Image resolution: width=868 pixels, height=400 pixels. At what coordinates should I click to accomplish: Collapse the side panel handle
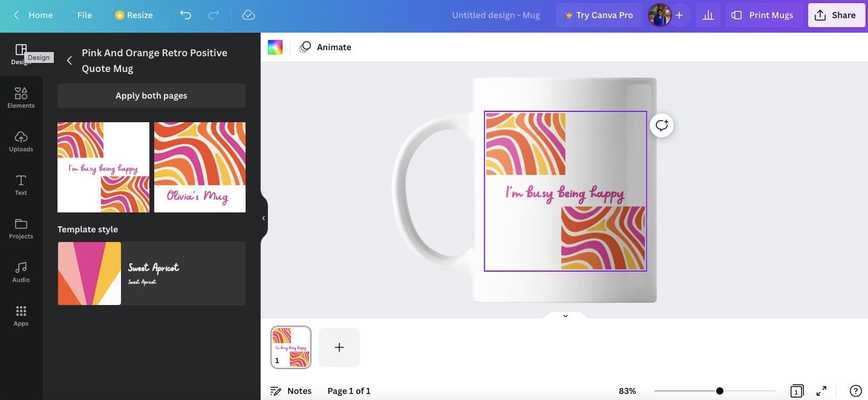point(264,218)
